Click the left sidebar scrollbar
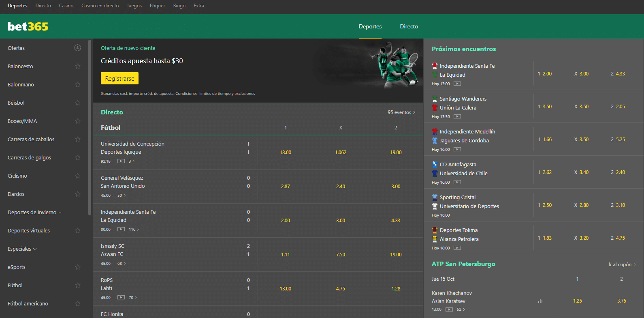Image resolution: width=644 pixels, height=318 pixels. pyautogui.click(x=90, y=127)
